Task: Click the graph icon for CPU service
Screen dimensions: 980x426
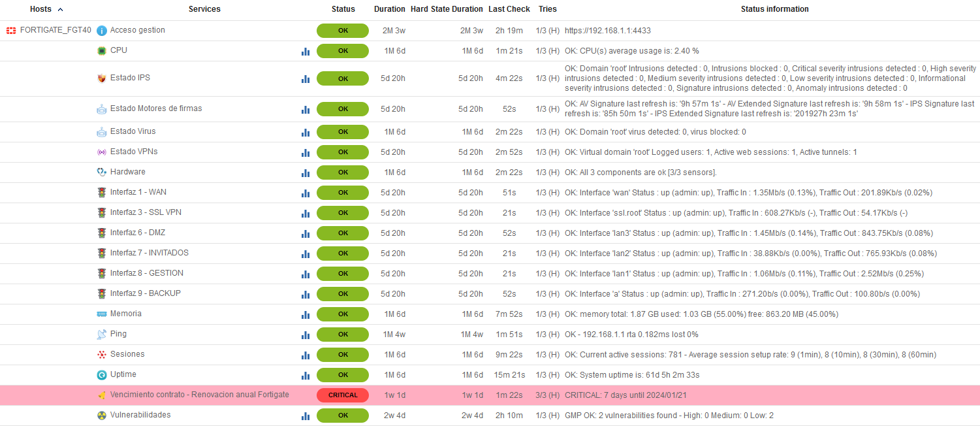Action: tap(306, 51)
